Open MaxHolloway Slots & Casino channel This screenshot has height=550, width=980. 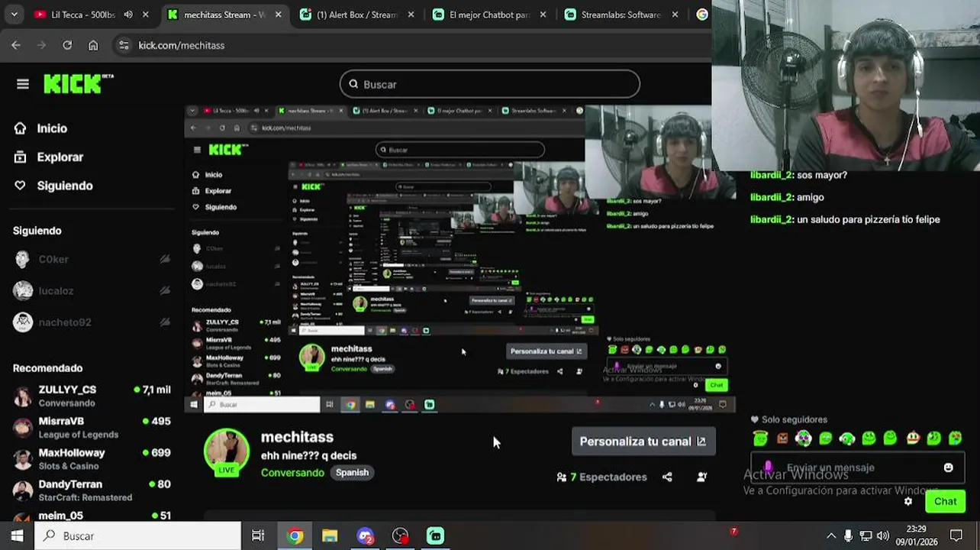pos(92,458)
